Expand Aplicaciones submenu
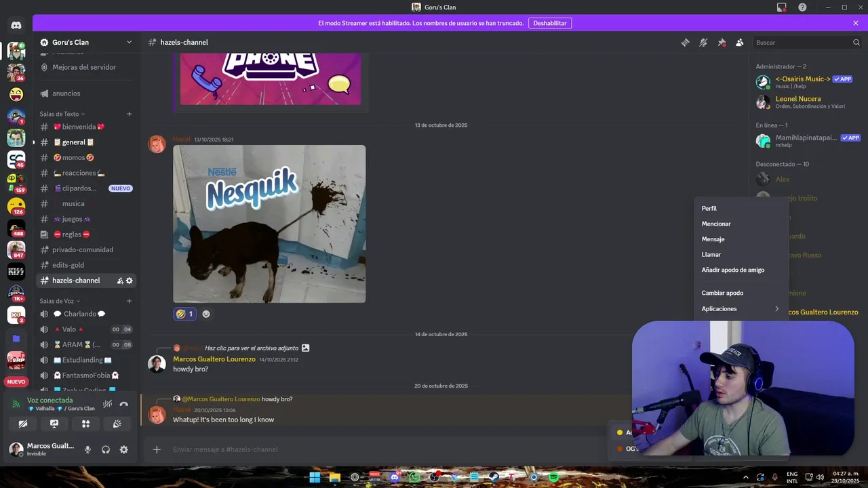The height and width of the screenshot is (488, 868). coord(741,309)
